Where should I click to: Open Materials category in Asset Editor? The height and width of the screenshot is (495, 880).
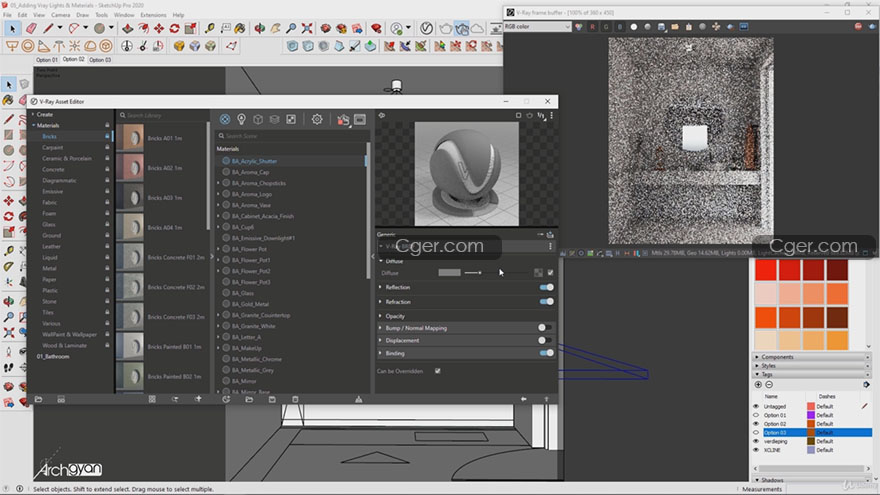click(x=225, y=119)
